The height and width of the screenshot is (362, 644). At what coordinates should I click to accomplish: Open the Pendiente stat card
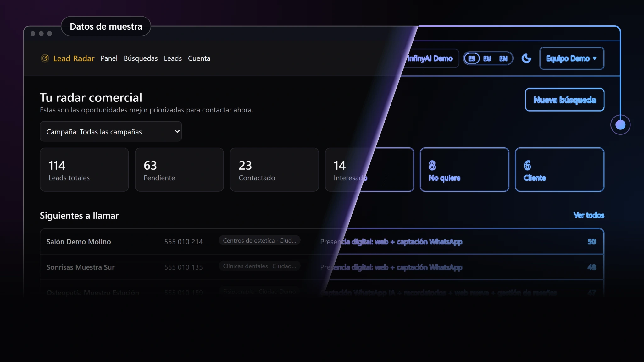(x=179, y=169)
